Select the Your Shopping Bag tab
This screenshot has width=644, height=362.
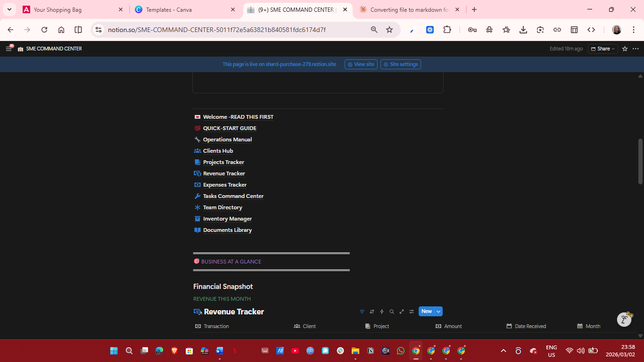tap(71, 9)
